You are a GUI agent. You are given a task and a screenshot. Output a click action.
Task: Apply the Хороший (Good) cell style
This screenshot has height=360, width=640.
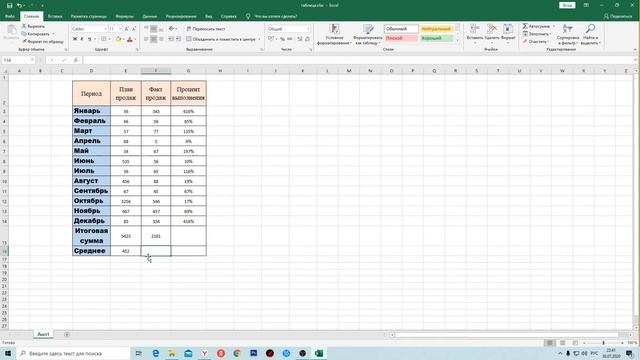click(436, 38)
